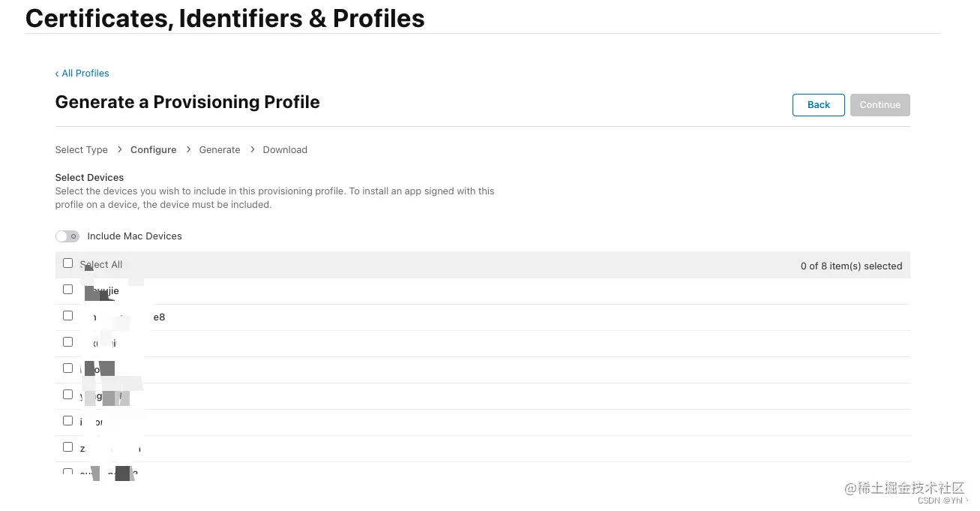Check the Select All checkbox
The width and height of the screenshot is (980, 511).
[68, 263]
